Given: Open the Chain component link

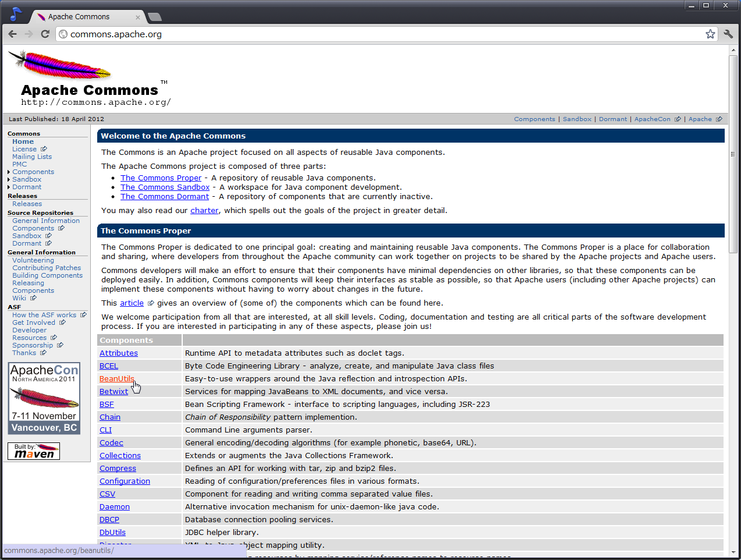Looking at the screenshot, I should pos(110,417).
